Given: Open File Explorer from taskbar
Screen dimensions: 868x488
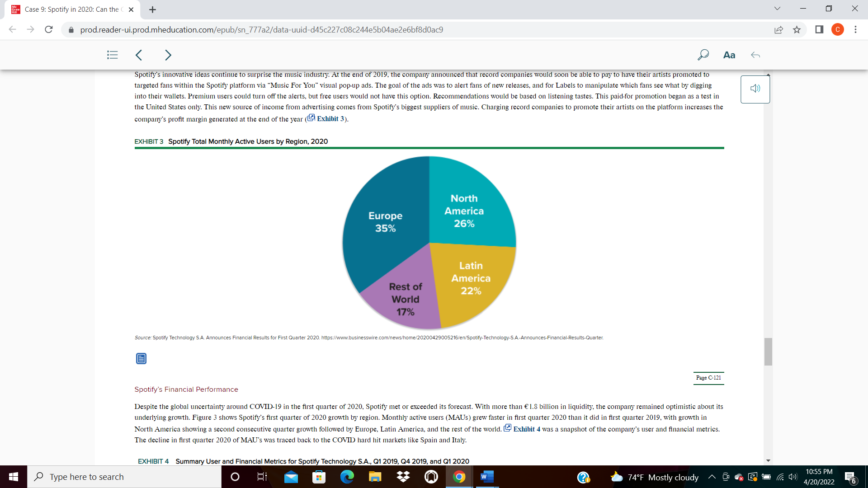Looking at the screenshot, I should pos(375,477).
